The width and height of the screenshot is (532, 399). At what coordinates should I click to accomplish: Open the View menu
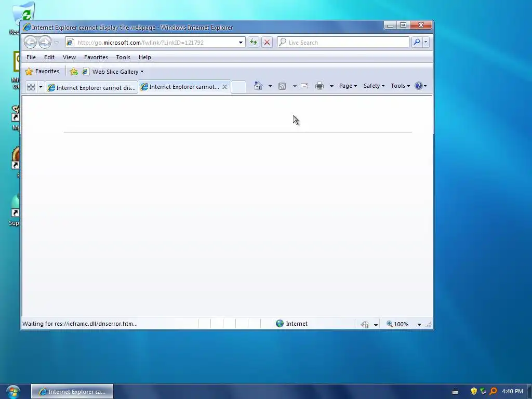(x=69, y=57)
